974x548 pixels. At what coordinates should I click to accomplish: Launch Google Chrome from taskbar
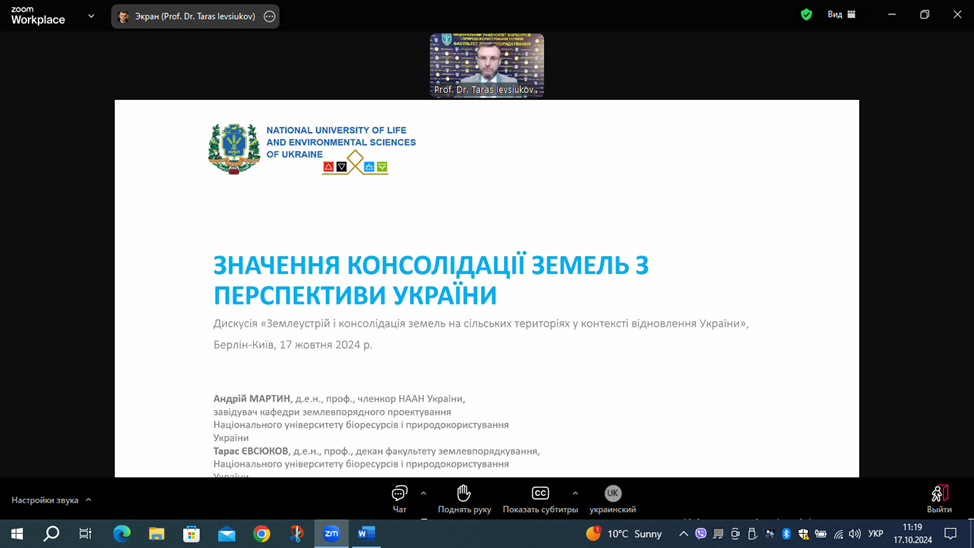(x=262, y=534)
